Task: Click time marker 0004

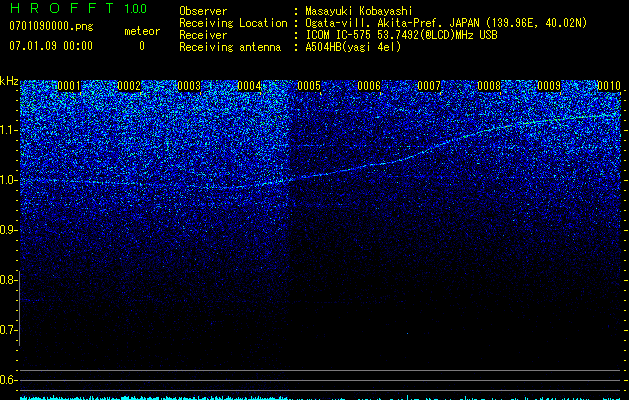Action: [249, 86]
